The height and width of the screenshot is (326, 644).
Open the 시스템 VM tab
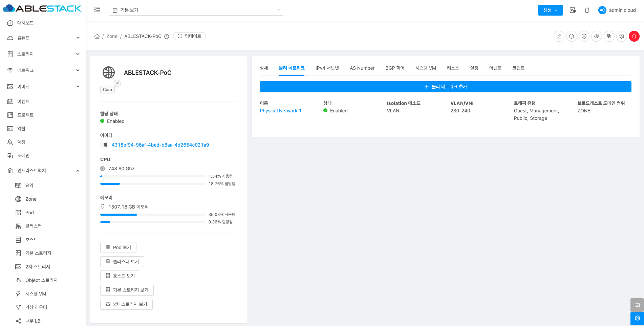tap(425, 68)
